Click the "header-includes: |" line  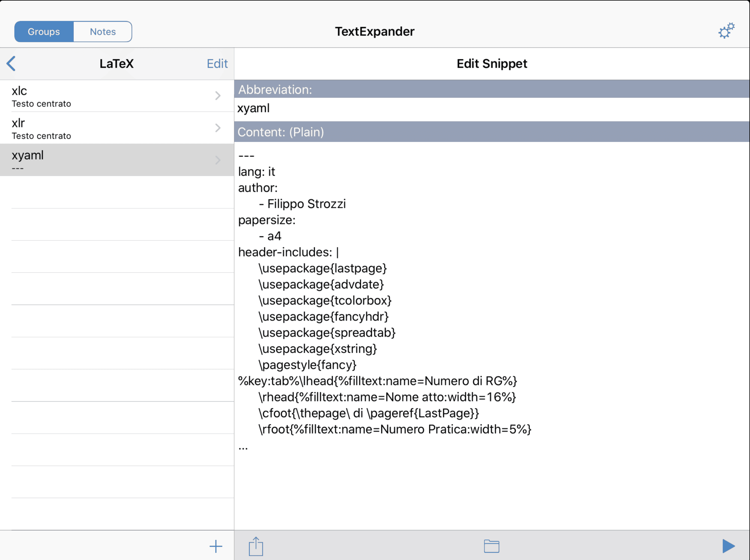[x=289, y=252]
